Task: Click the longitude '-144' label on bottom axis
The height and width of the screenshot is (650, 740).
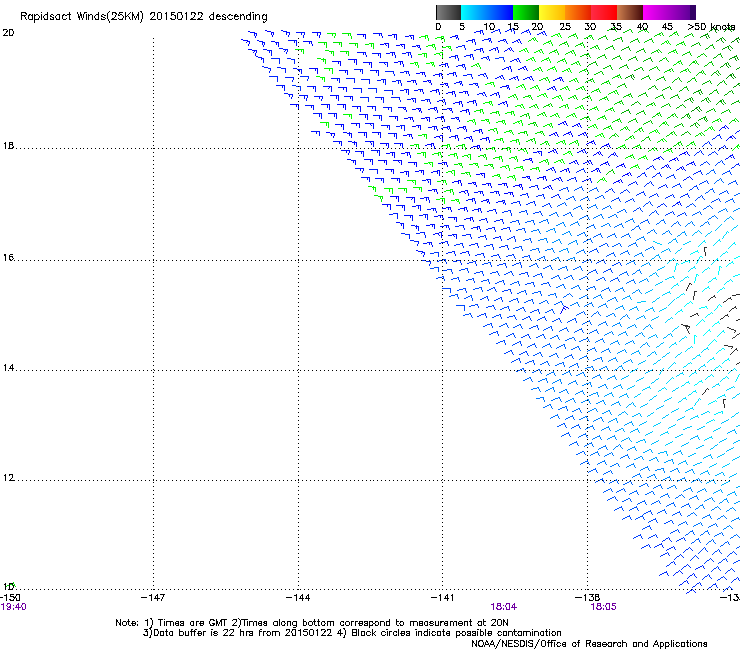Action: (298, 598)
